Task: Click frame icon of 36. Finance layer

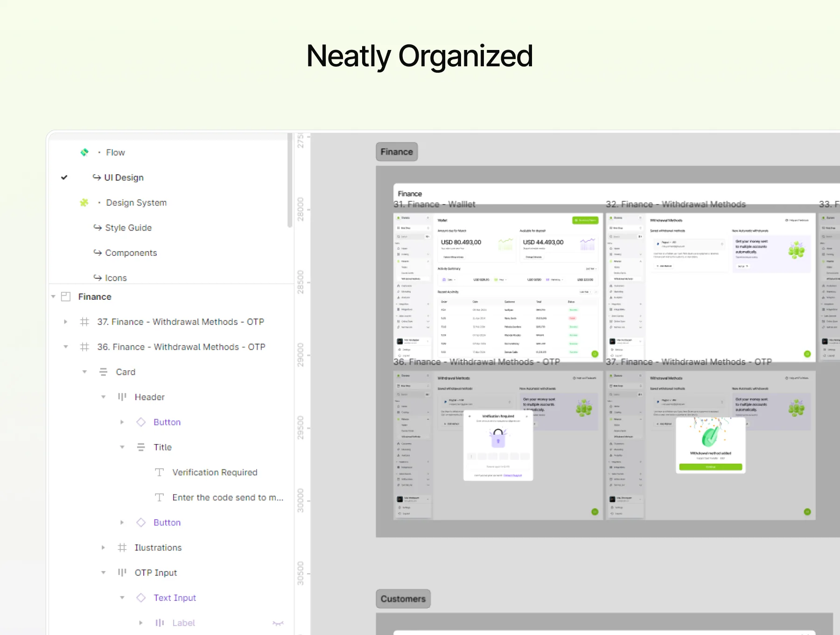Action: pyautogui.click(x=84, y=347)
